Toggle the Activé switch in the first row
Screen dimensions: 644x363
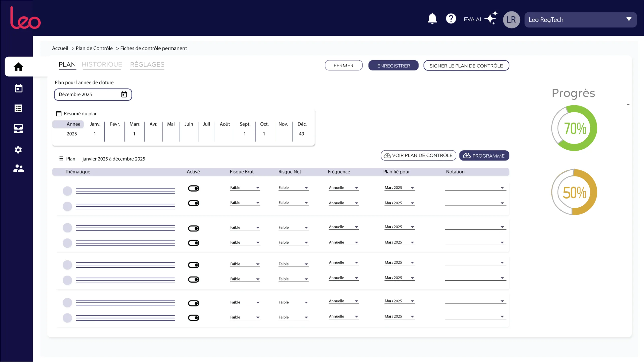point(193,188)
